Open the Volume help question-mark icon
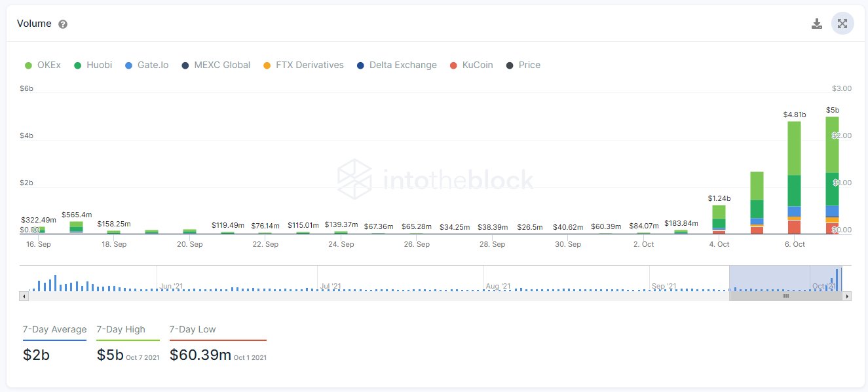868x392 pixels. click(63, 24)
